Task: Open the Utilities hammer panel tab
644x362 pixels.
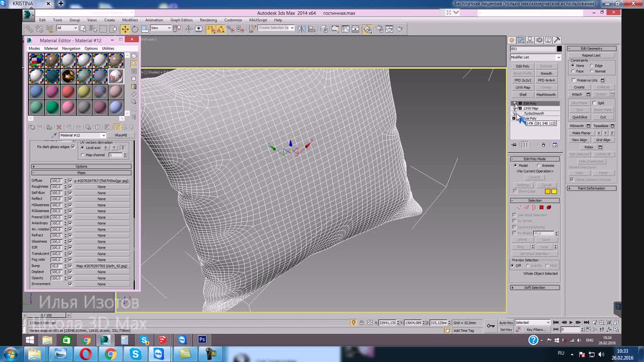Action: (x=557, y=40)
